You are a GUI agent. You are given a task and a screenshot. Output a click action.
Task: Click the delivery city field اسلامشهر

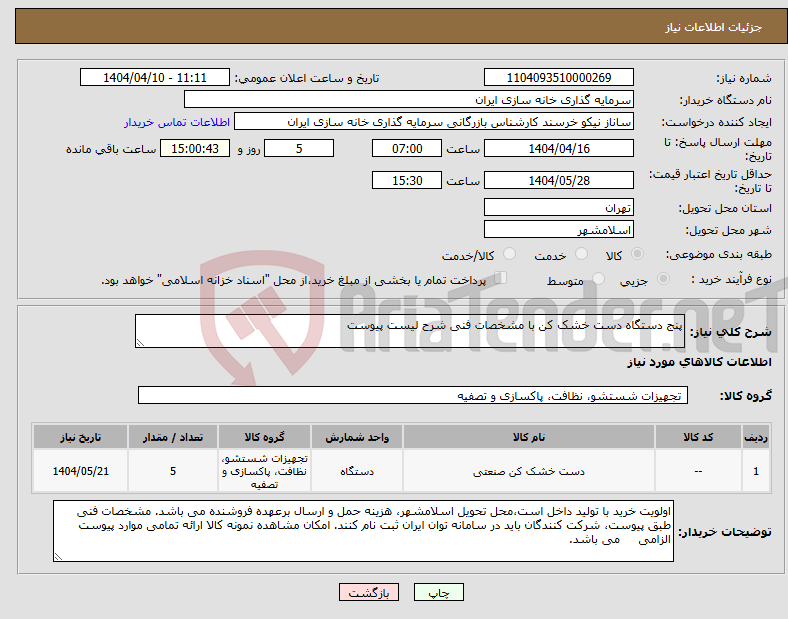point(559,230)
